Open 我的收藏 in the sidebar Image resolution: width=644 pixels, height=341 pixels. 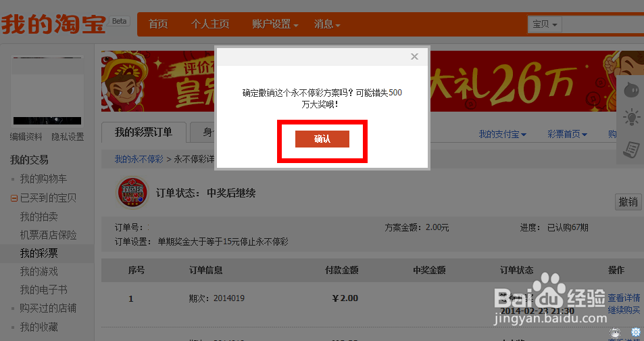39,327
